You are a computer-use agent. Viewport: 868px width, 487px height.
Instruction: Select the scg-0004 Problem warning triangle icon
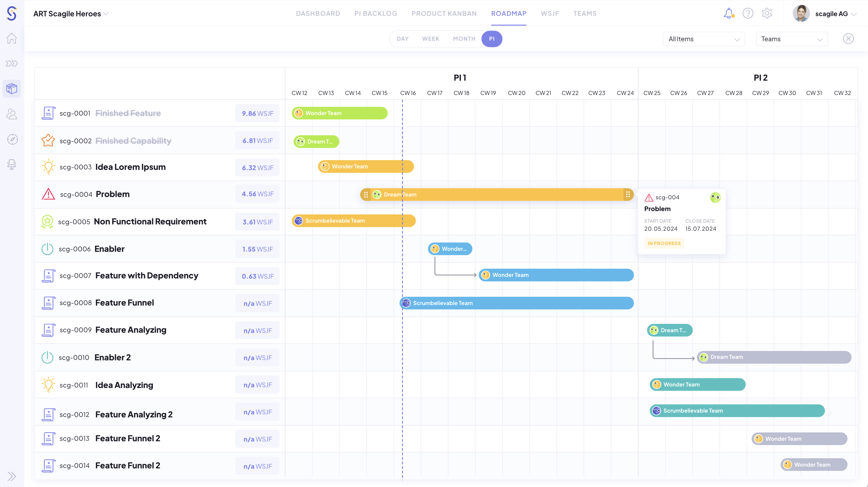click(48, 194)
